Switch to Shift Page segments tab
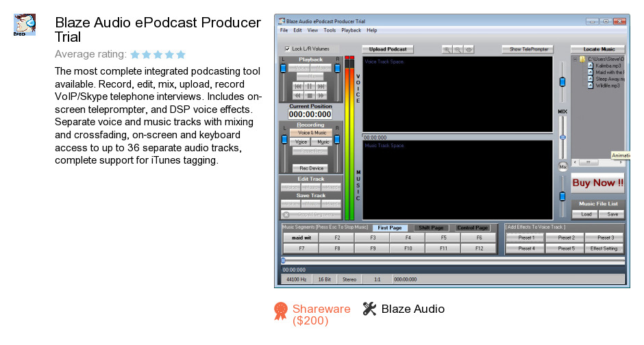This screenshot has width=644, height=345. (431, 228)
